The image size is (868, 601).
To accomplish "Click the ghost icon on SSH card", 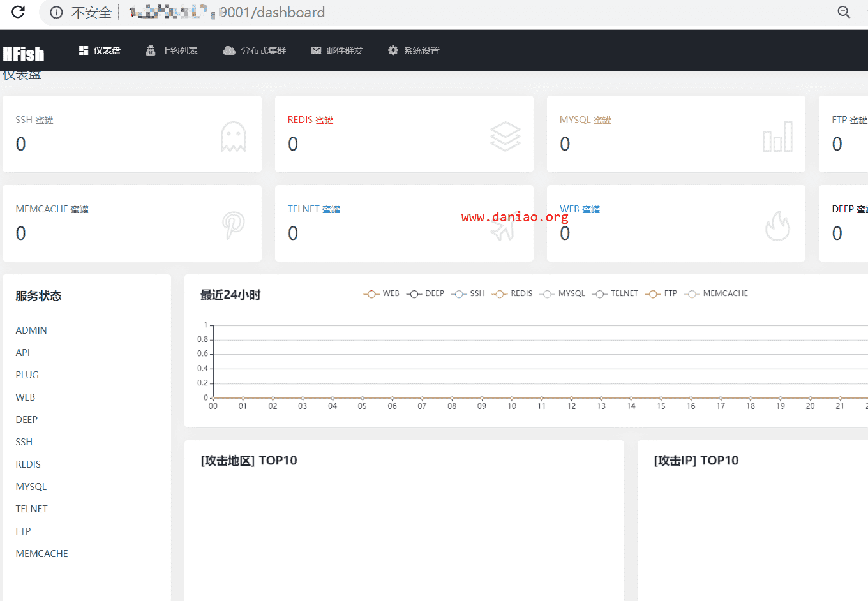I will coord(233,137).
